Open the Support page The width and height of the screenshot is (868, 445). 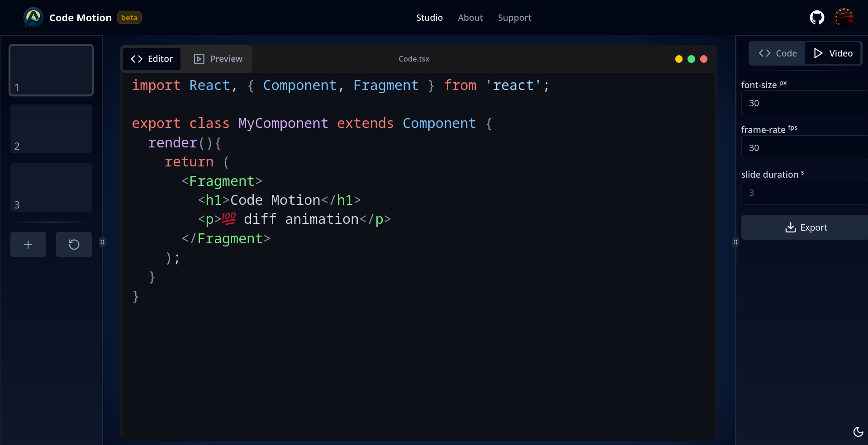[514, 18]
